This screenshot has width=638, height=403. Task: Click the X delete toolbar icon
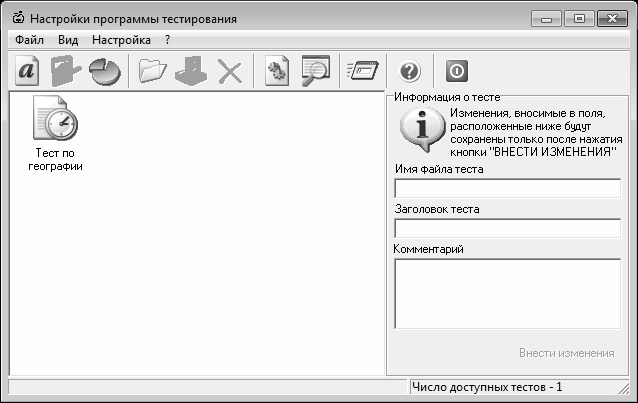point(230,71)
